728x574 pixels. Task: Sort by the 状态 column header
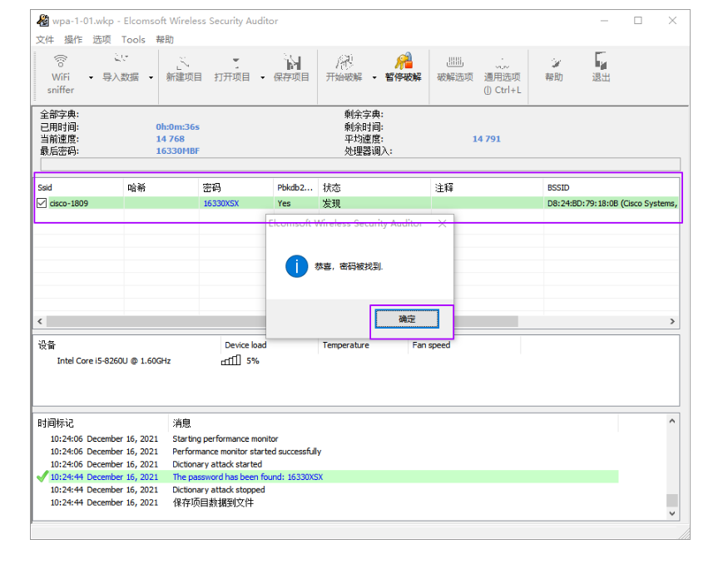coord(374,188)
